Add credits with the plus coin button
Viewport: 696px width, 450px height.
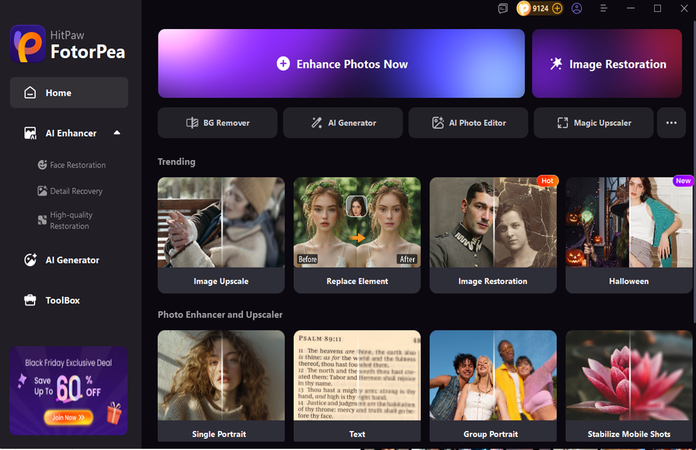pyautogui.click(x=557, y=8)
